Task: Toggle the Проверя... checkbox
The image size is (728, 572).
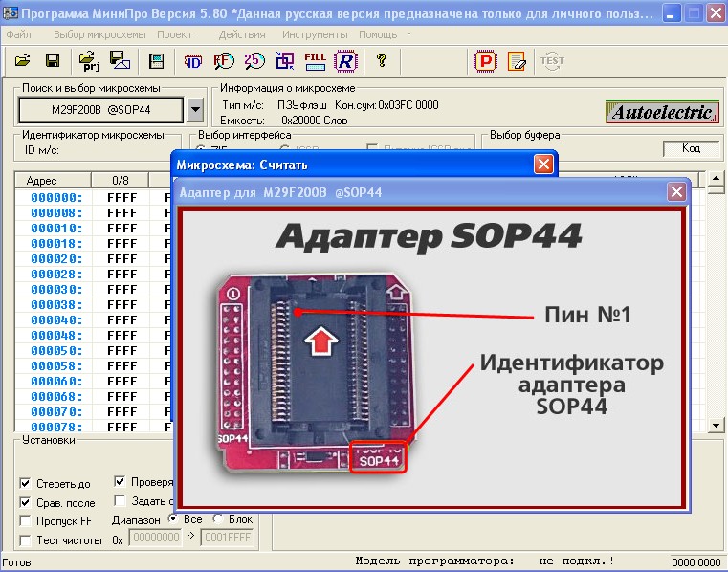Action: coord(120,481)
